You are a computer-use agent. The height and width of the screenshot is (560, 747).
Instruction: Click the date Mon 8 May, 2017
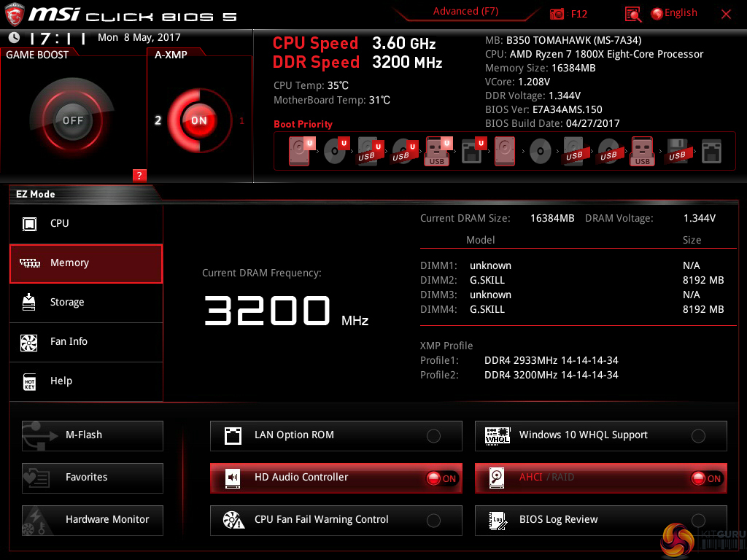pos(139,38)
